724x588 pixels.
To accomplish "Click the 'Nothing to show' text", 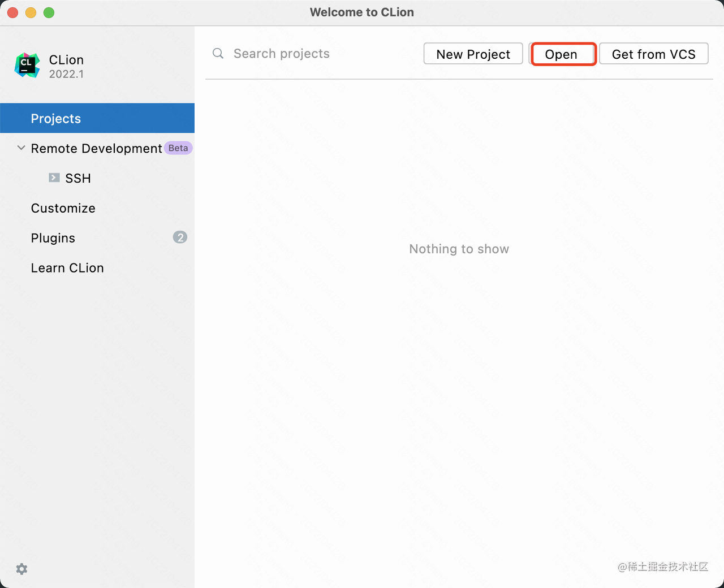I will pos(459,249).
